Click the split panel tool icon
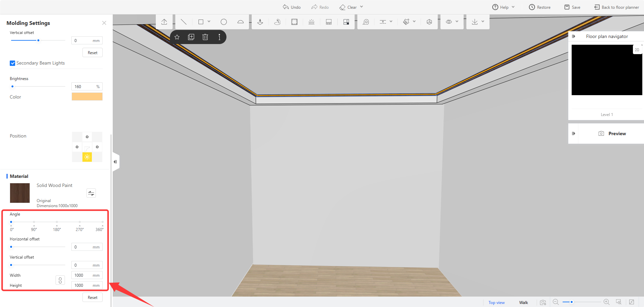Screen dimensions: 644x307 tap(329, 22)
